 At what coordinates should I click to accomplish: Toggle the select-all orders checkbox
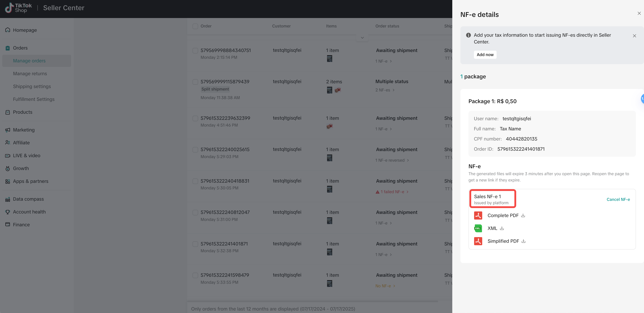pos(195,26)
